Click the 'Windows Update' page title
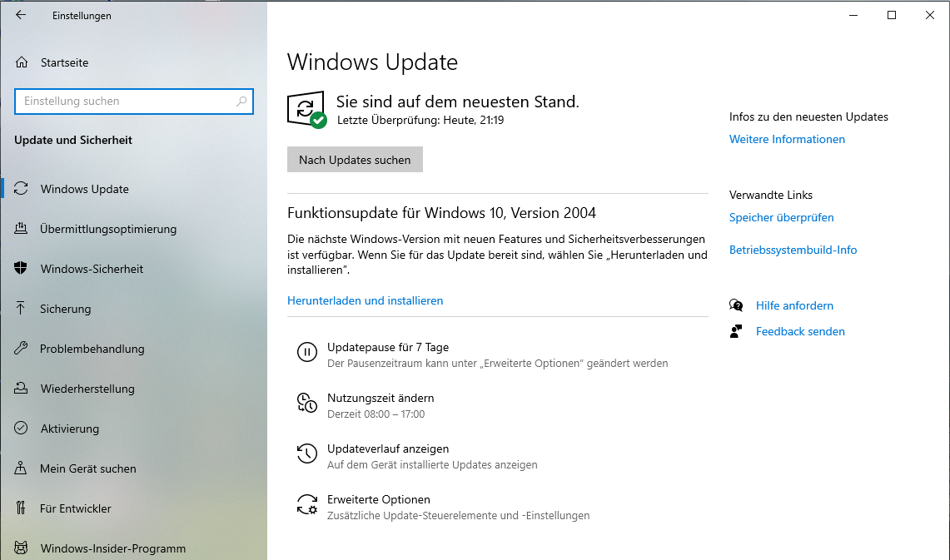Screen dimensions: 950x560 click(373, 62)
